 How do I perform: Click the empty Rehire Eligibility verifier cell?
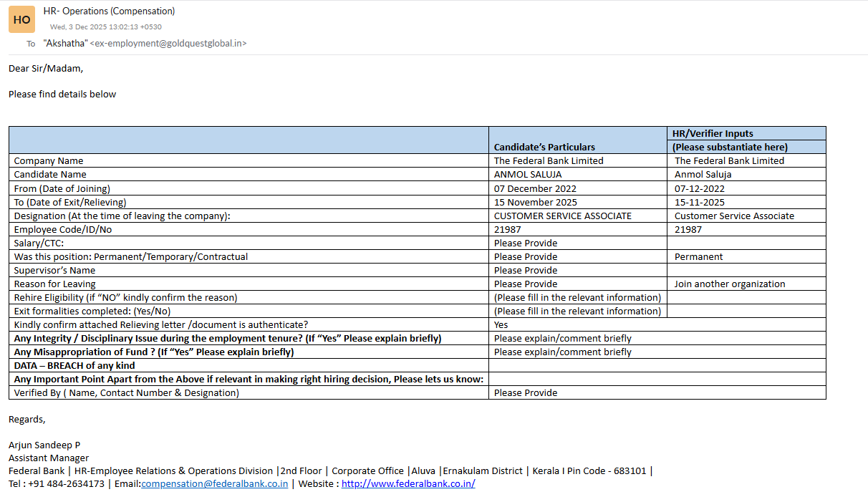tap(746, 297)
